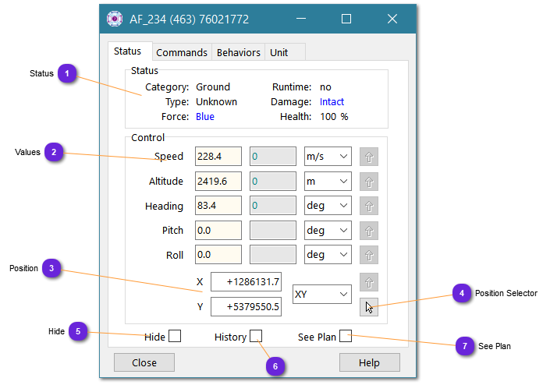Click the Altitude value field showing 2419.6

(218, 182)
